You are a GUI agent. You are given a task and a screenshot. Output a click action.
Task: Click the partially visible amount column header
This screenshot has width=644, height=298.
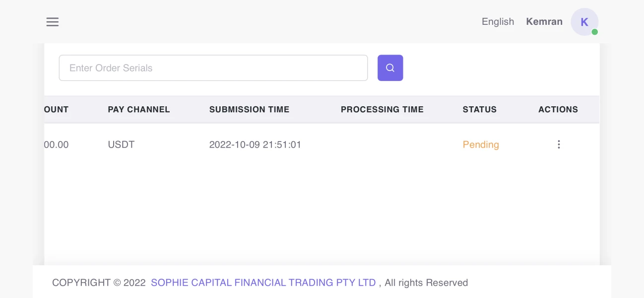click(57, 110)
